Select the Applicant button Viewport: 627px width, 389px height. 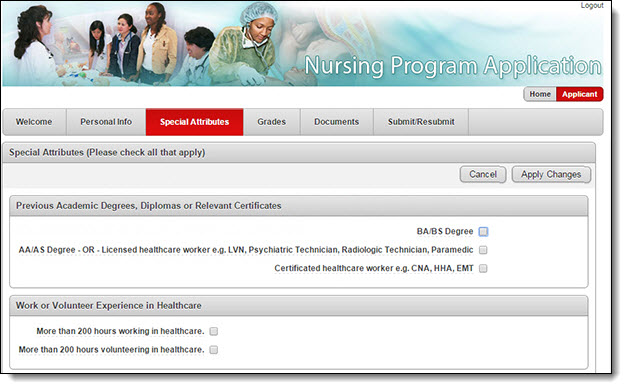click(x=579, y=94)
